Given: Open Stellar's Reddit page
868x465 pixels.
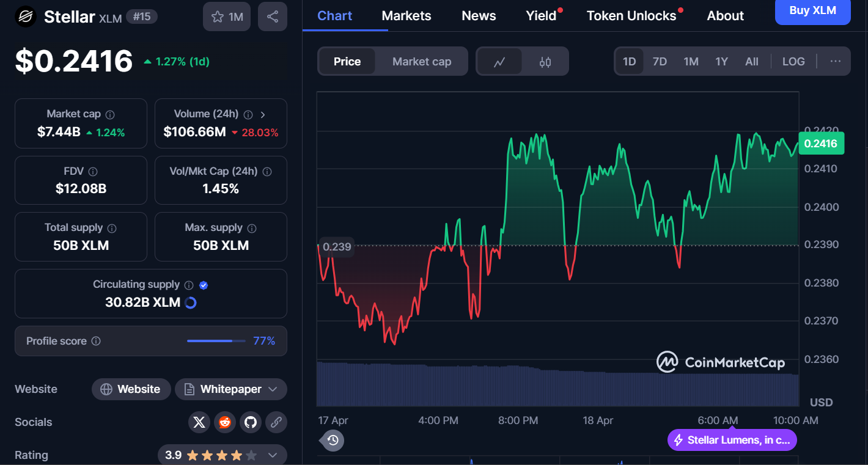Looking at the screenshot, I should click(x=224, y=422).
